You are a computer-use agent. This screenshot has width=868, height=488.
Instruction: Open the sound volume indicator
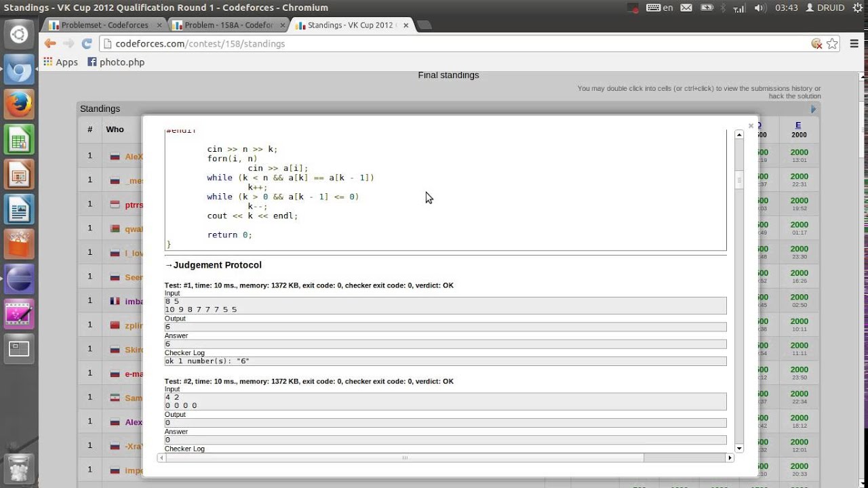[759, 7]
